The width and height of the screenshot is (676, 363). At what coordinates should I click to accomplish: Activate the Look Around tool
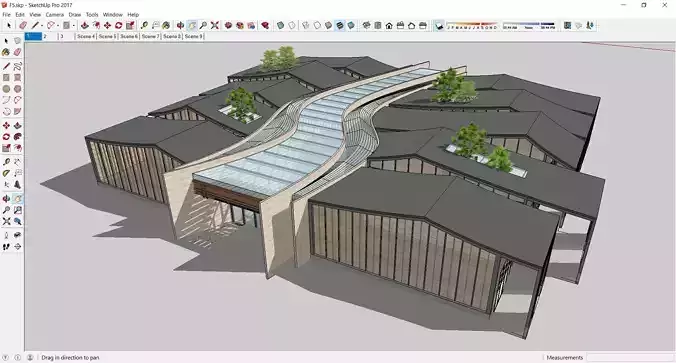[17, 235]
